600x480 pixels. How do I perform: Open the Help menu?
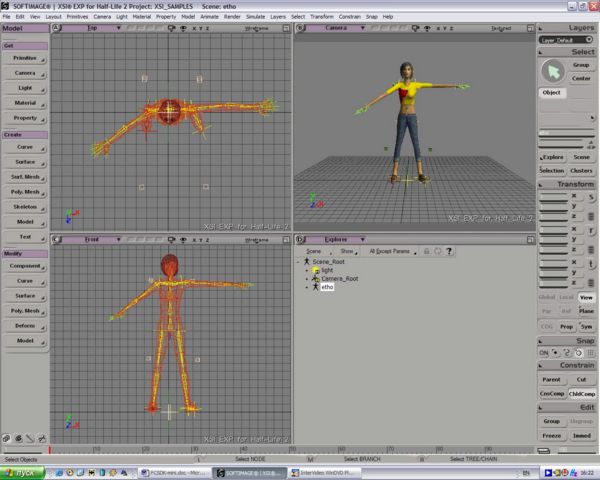pyautogui.click(x=388, y=17)
